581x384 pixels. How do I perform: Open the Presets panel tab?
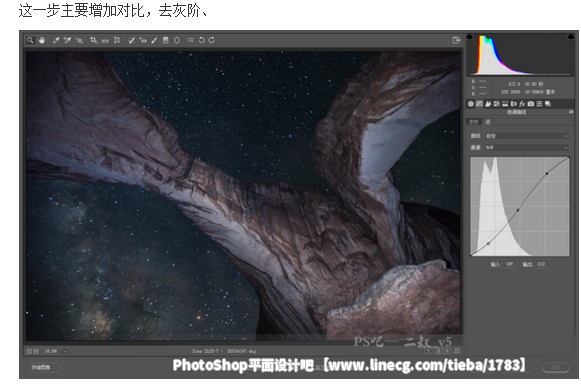539,104
